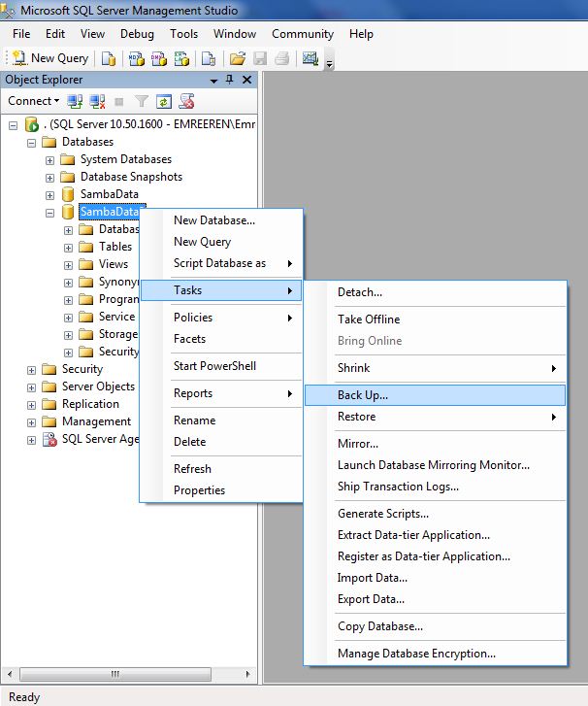Click Properties in the context menu
This screenshot has height=706, width=588.
[x=199, y=490]
